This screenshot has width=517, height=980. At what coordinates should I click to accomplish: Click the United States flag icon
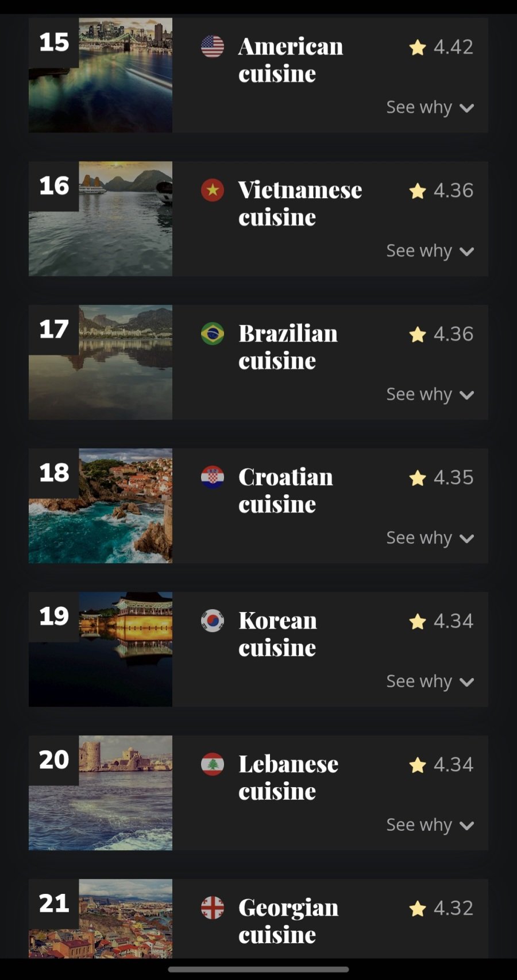(213, 47)
